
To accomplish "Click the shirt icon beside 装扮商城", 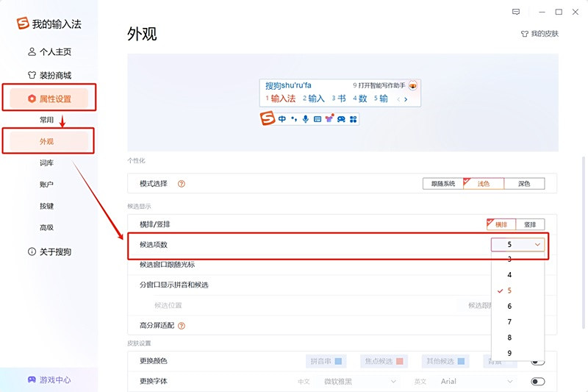I will [x=32, y=76].
